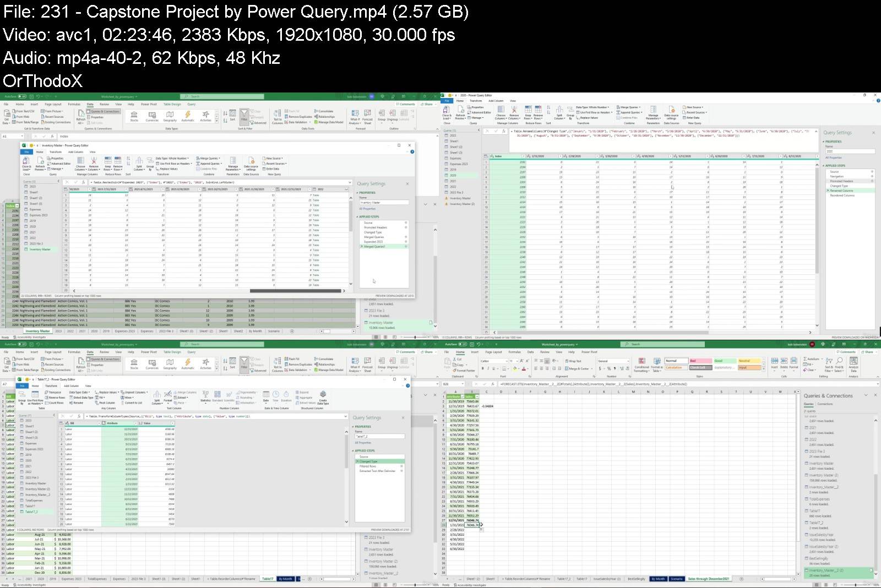
Task: Select Inventory Master (2) query in 2020 editor
Action: pos(461,204)
